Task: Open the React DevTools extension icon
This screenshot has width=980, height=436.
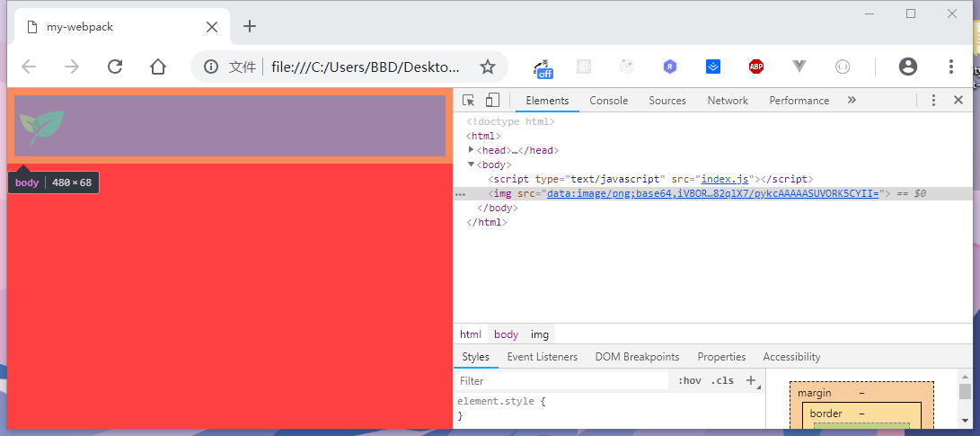Action: (584, 67)
